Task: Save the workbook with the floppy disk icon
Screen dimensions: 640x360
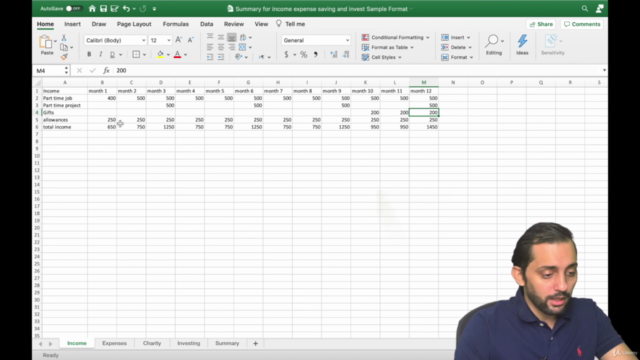Action: 103,9
